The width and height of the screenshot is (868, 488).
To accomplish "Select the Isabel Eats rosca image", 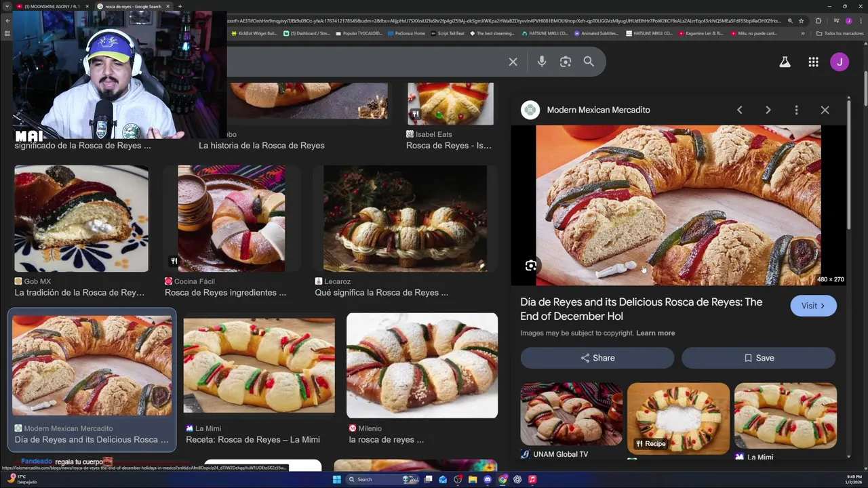I will click(450, 104).
